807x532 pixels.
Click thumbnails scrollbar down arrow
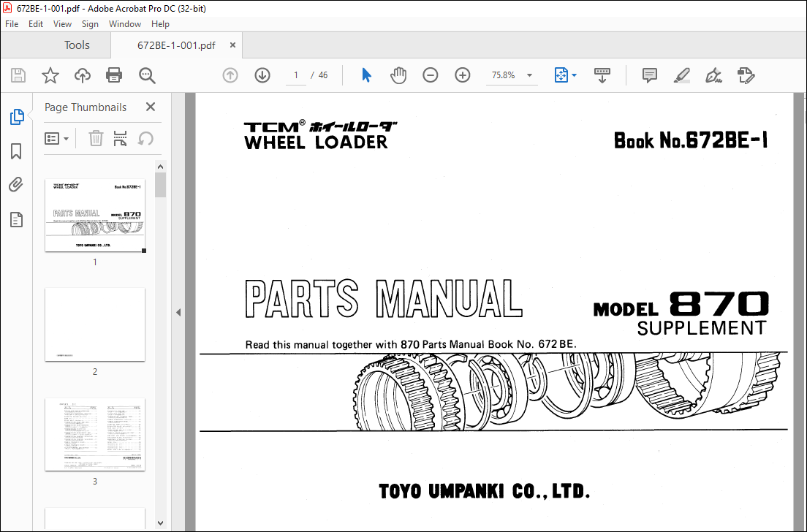pyautogui.click(x=161, y=523)
